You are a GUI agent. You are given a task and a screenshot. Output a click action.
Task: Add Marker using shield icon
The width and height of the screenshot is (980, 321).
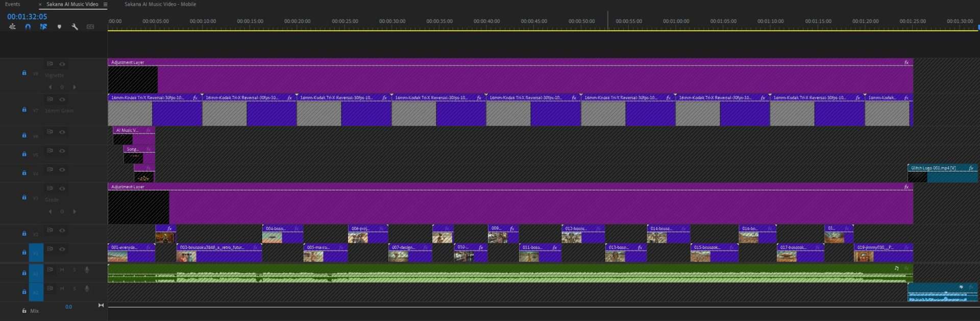[x=59, y=27]
